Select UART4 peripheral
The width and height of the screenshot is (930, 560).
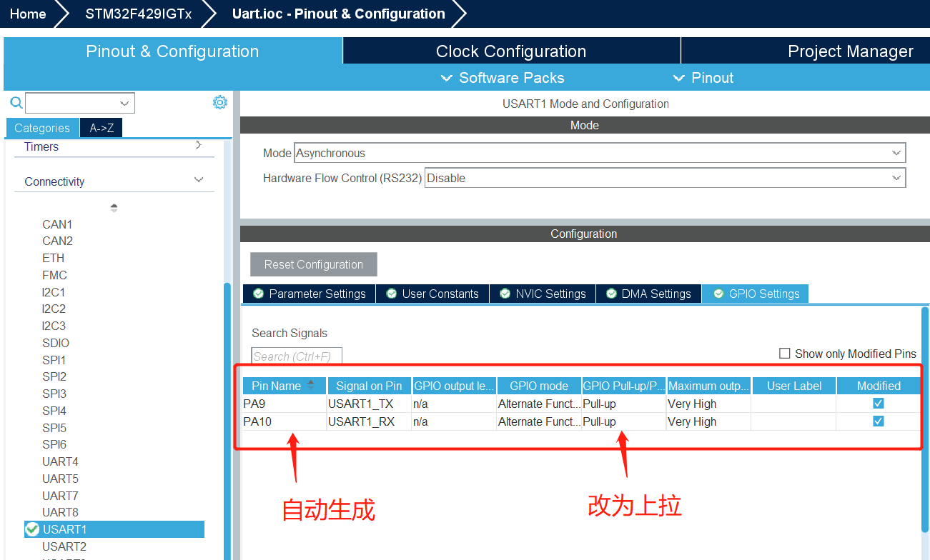60,461
